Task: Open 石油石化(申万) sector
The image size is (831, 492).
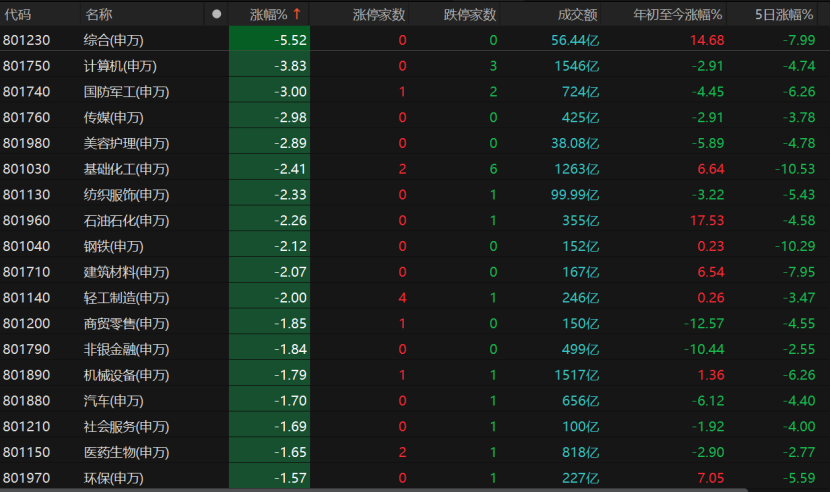Action: click(126, 221)
